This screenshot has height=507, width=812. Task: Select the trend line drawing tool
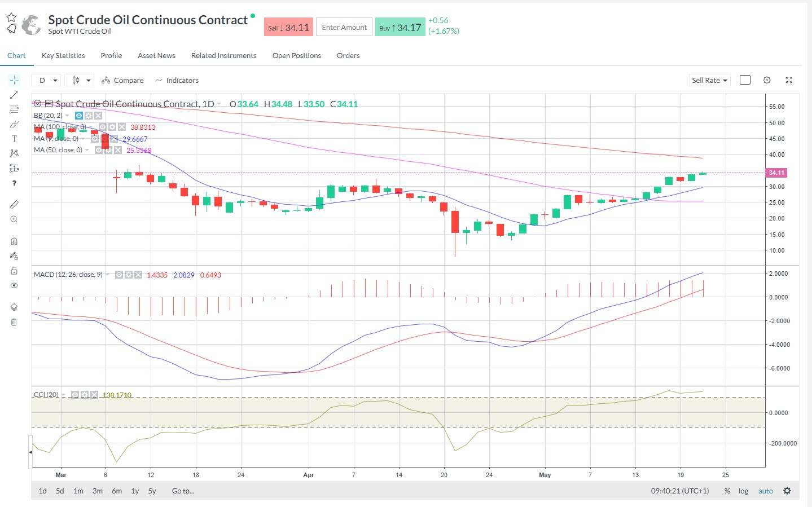(x=14, y=95)
